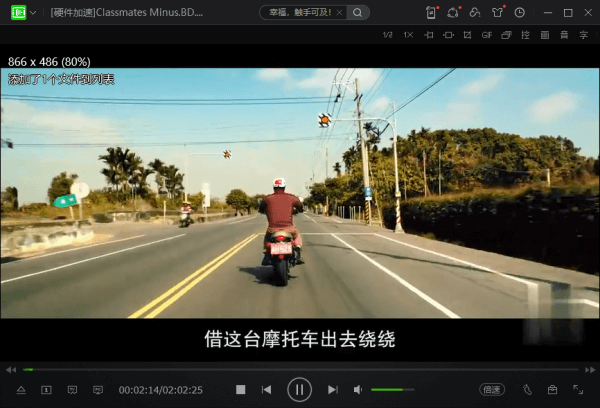Viewport: 600px width, 408px height.
Task: Open the share/convert circle icon
Action: coord(453,13)
